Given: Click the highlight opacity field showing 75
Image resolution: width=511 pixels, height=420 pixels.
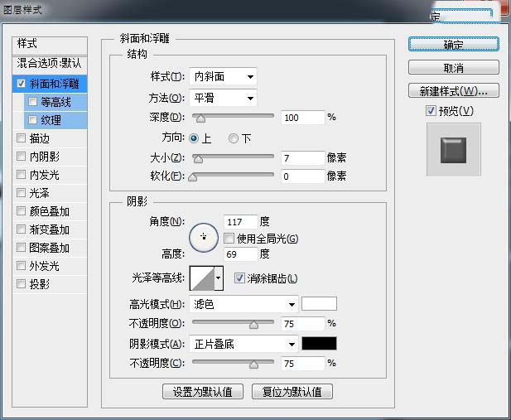Looking at the screenshot, I should click(x=303, y=324).
